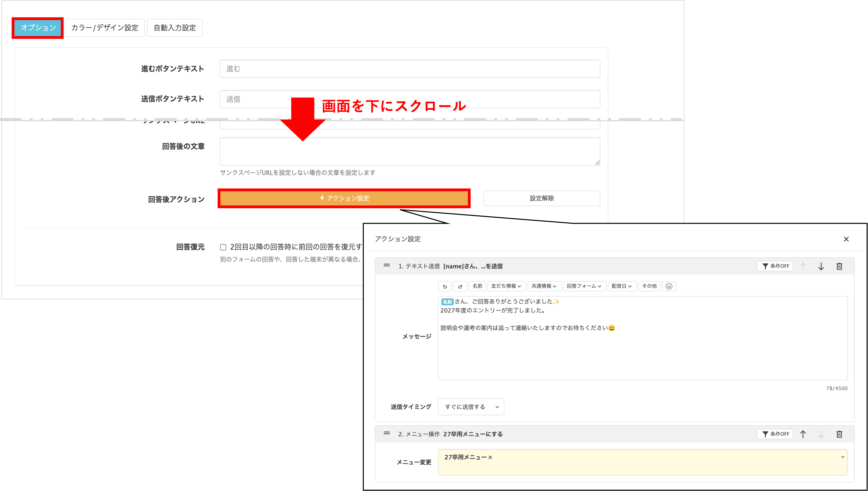The width and height of the screenshot is (868, 491).
Task: Toggle 条件OFF on the テキスト送信 action
Action: pyautogui.click(x=775, y=266)
